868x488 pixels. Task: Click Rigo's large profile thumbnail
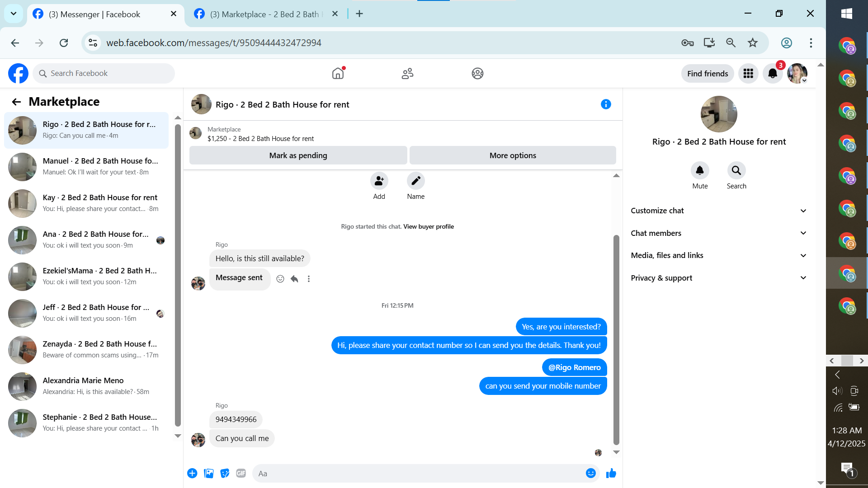(719, 114)
